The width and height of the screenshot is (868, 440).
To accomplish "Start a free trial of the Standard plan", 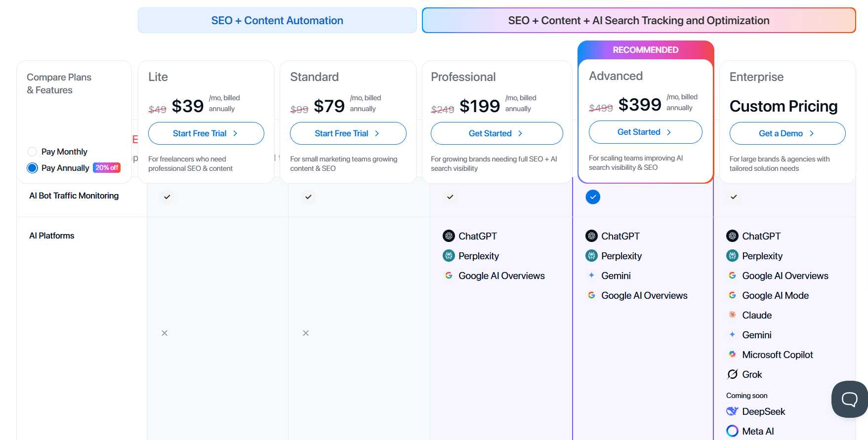I will pos(348,133).
